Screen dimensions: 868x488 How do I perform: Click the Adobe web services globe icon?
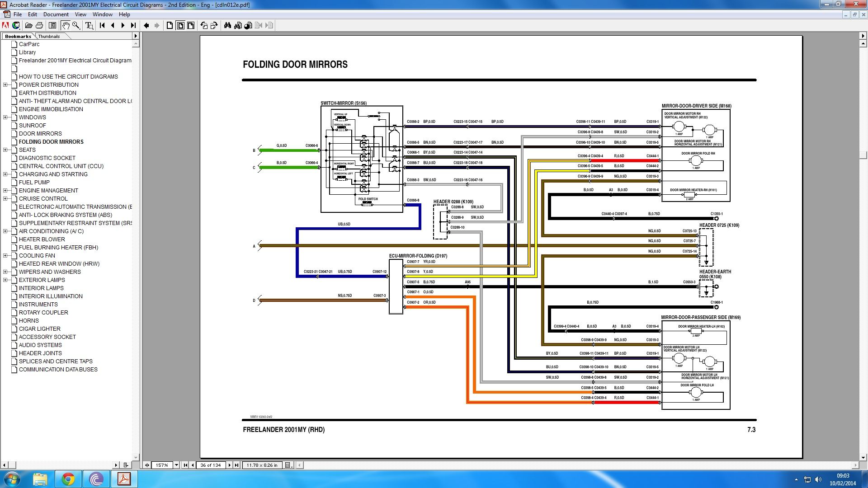(x=16, y=25)
